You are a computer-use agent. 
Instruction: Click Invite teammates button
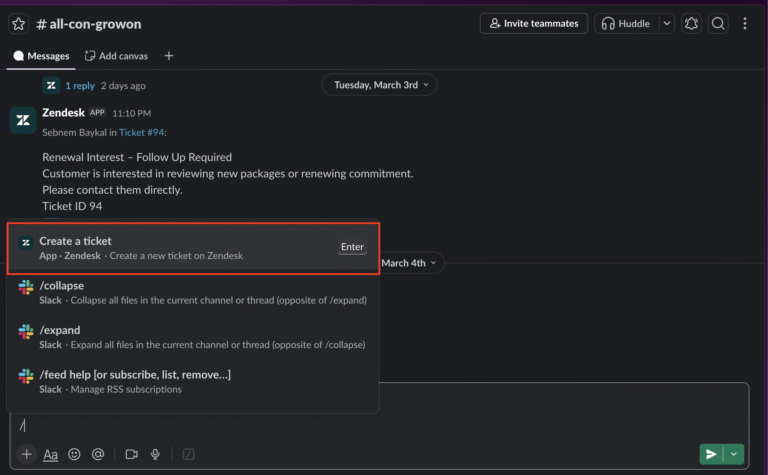pos(534,24)
